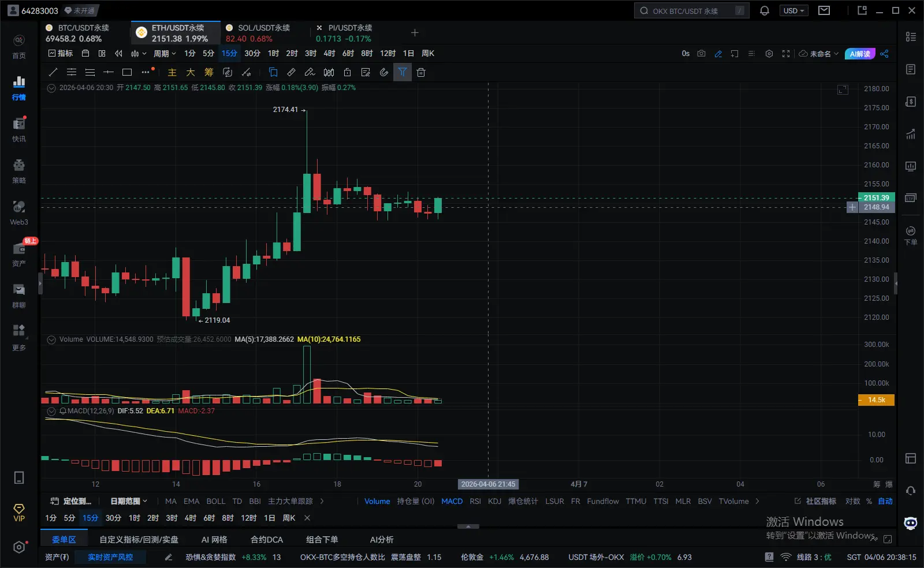Screen dimensions: 924x568
Task: Open the hexagon chart settings icon
Action: [x=769, y=54]
